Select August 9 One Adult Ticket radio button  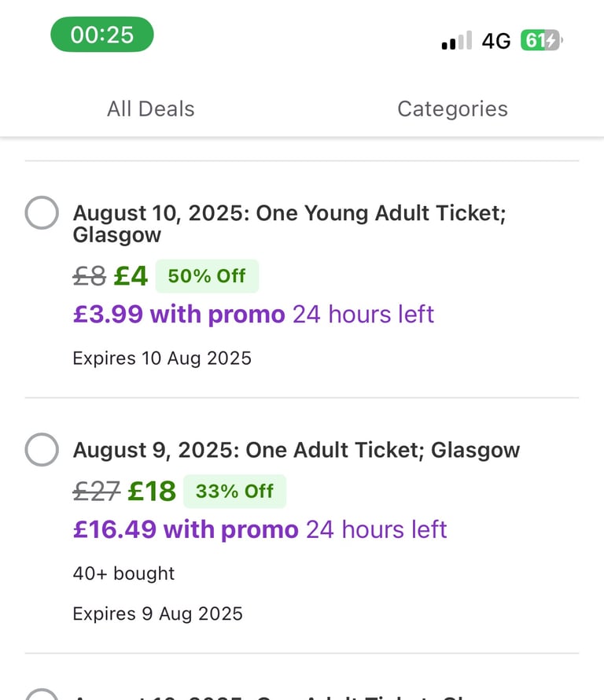(42, 450)
